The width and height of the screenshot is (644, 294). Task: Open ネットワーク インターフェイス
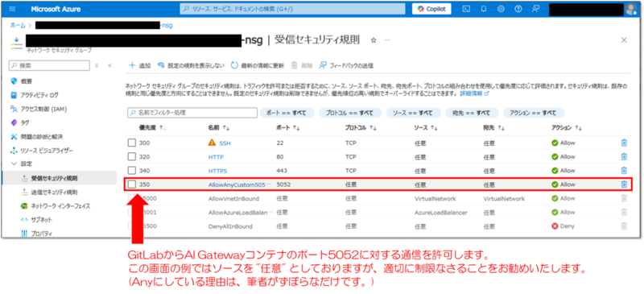point(61,206)
